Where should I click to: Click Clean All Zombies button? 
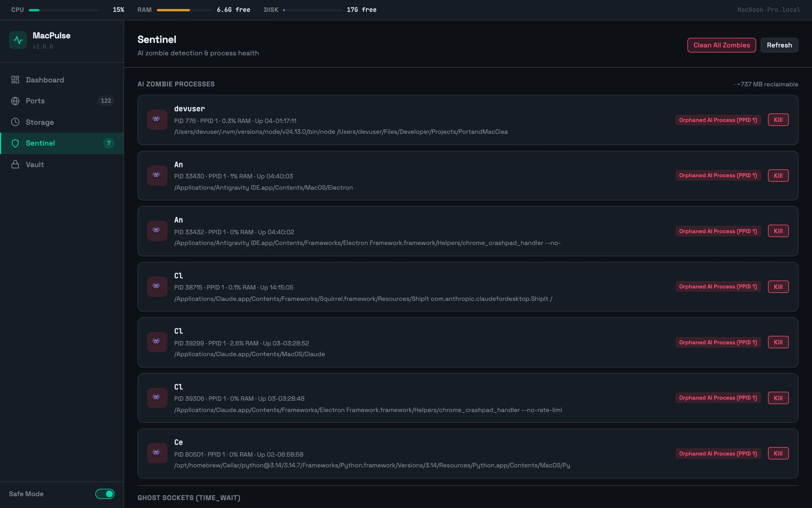click(x=721, y=45)
